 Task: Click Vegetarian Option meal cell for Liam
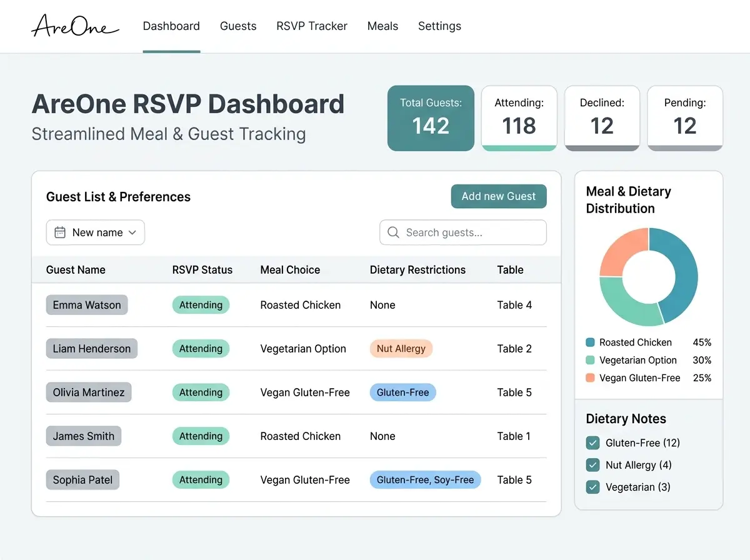pyautogui.click(x=303, y=349)
